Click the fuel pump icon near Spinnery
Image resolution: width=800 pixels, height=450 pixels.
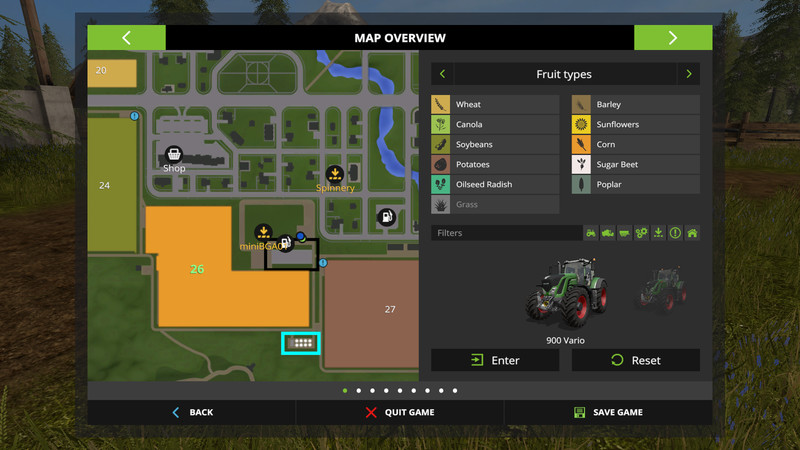tap(385, 217)
